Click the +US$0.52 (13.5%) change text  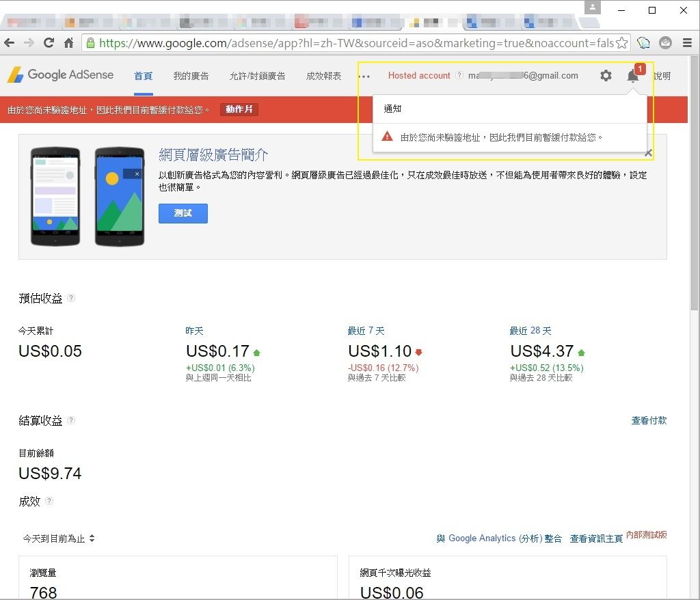[x=547, y=368]
